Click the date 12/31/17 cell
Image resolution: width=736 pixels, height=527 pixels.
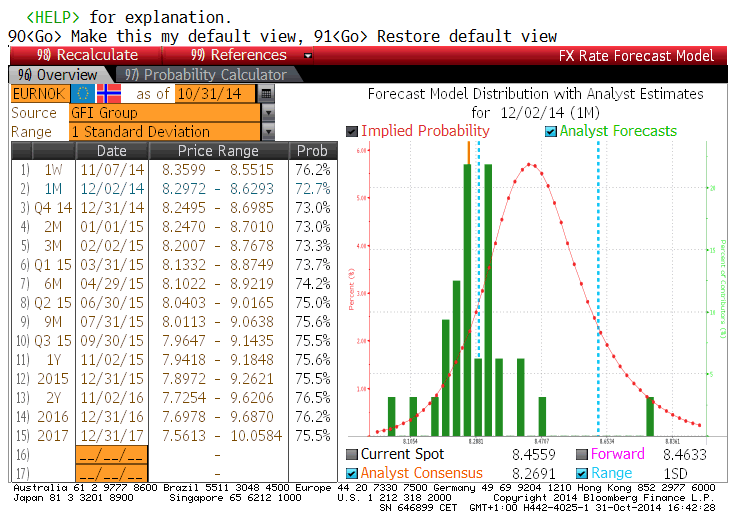(x=112, y=436)
